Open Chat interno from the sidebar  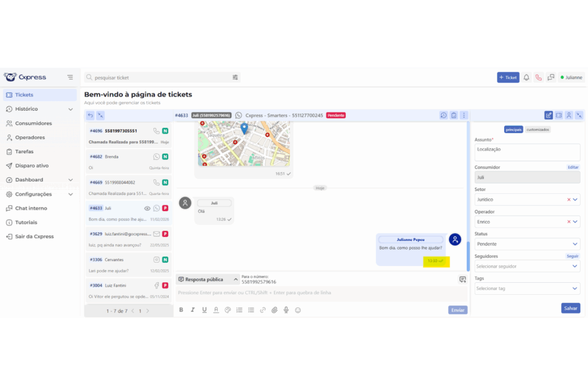pyautogui.click(x=31, y=208)
